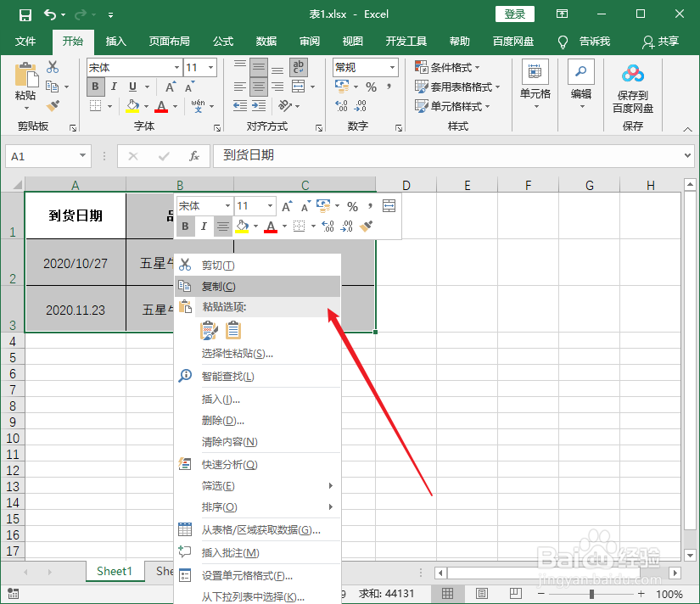Toggle Bold on mini toolbar
The height and width of the screenshot is (604, 700).
185,226
